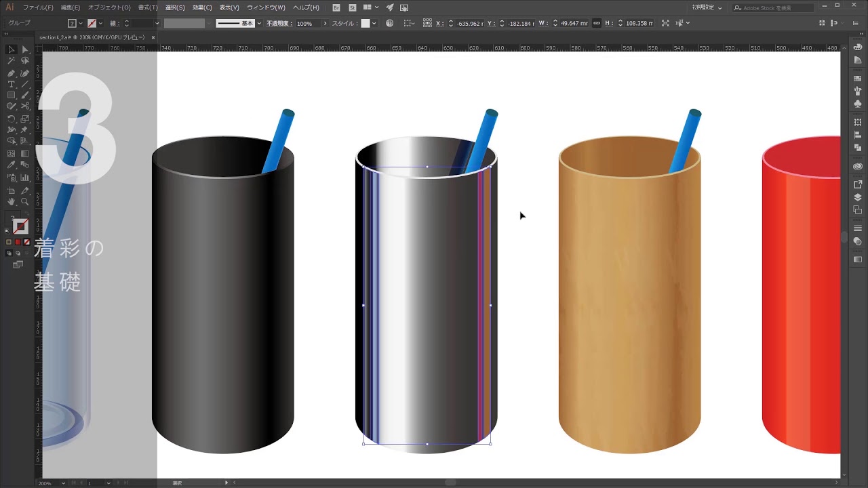Select the Direct Selection tool
Viewport: 868px width, 488px height.
pyautogui.click(x=25, y=49)
